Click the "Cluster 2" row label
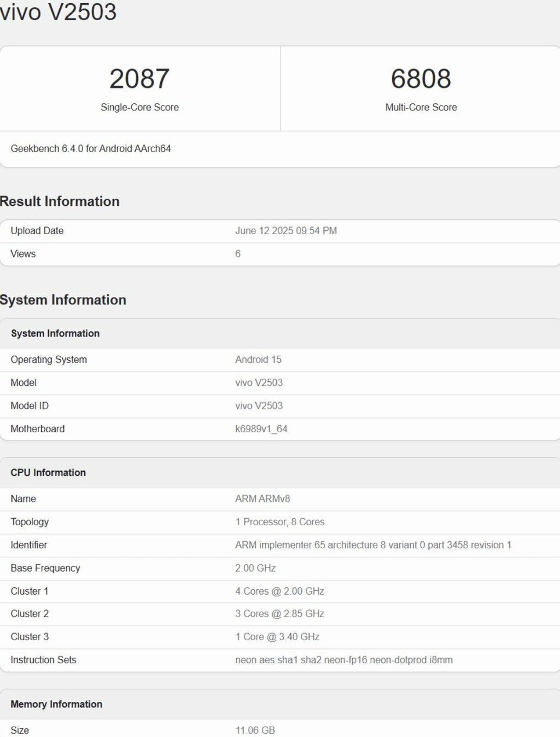The height and width of the screenshot is (737, 560). pos(30,614)
